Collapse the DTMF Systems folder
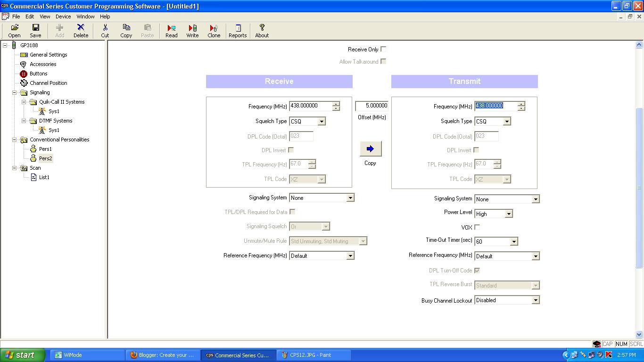Viewport: 644px width, 362px height. 24,121
